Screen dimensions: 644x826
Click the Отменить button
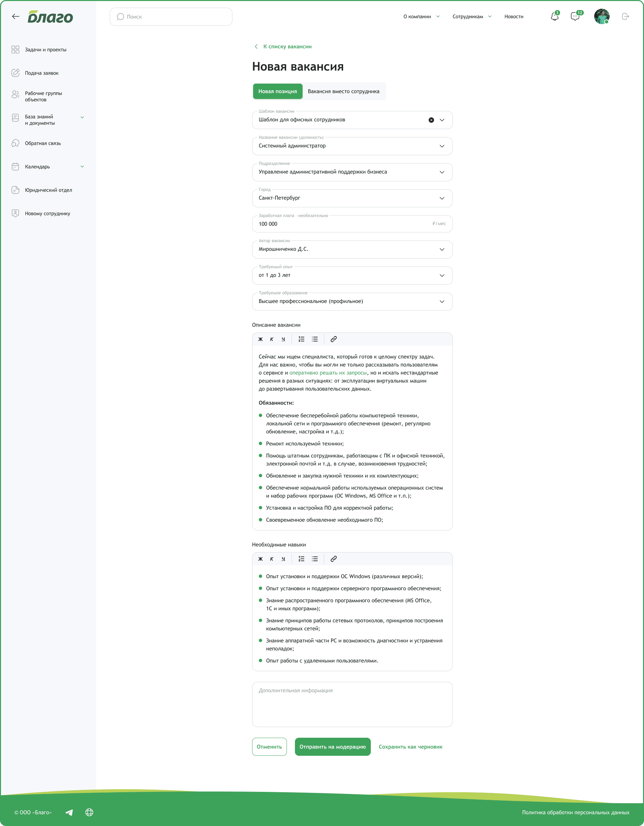click(269, 747)
